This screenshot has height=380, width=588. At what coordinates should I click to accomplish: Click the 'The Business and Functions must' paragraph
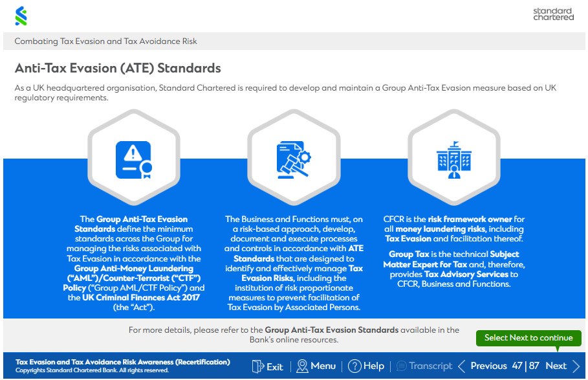coord(294,263)
